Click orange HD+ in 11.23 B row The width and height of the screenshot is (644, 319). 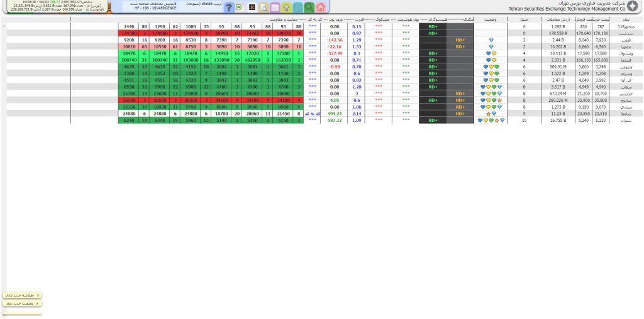click(460, 114)
